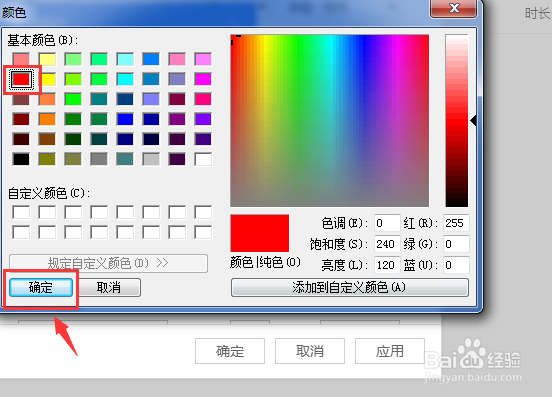Image resolution: width=552 pixels, height=397 pixels.
Task: Click the 绿 (G) value field
Action: (x=456, y=244)
